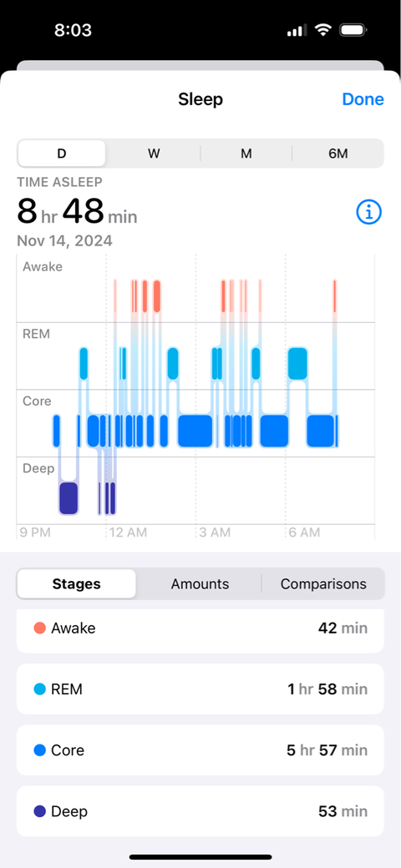Tap the cellular signal bars icon
Viewport: 401px width, 868px height.
tap(297, 31)
